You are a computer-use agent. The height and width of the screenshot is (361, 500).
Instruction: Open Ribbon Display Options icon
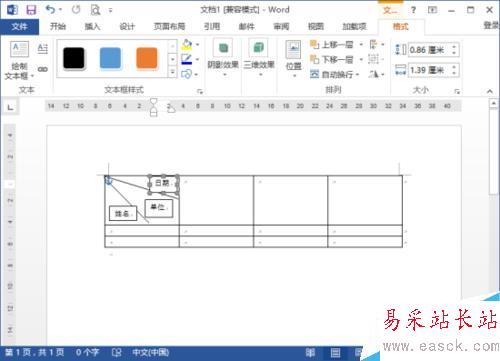(432, 10)
